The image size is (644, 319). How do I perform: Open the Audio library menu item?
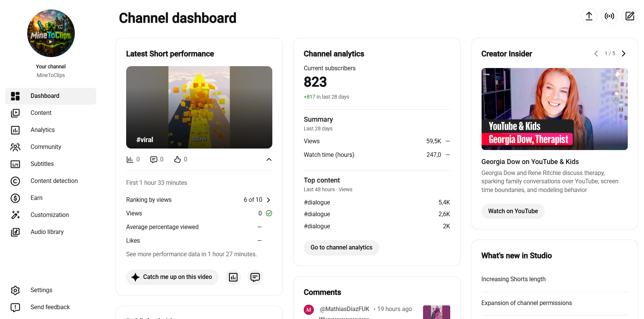click(51, 232)
